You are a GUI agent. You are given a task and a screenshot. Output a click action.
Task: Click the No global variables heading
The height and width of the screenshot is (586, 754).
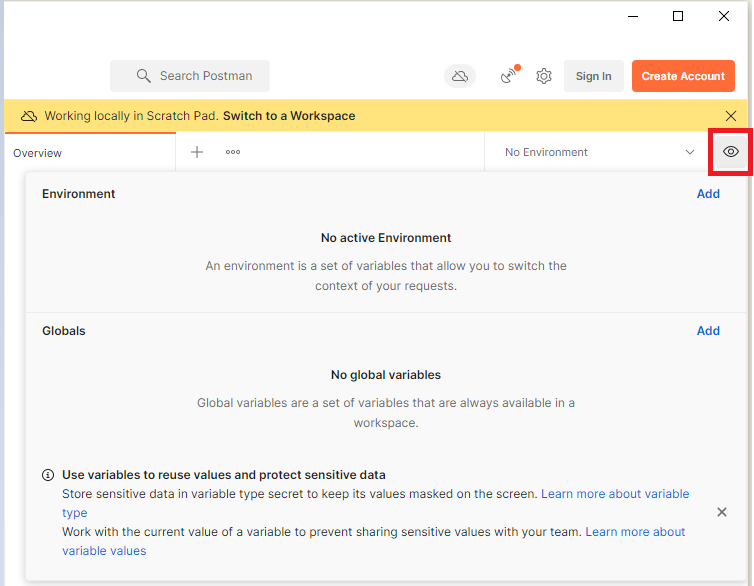pyautogui.click(x=386, y=375)
